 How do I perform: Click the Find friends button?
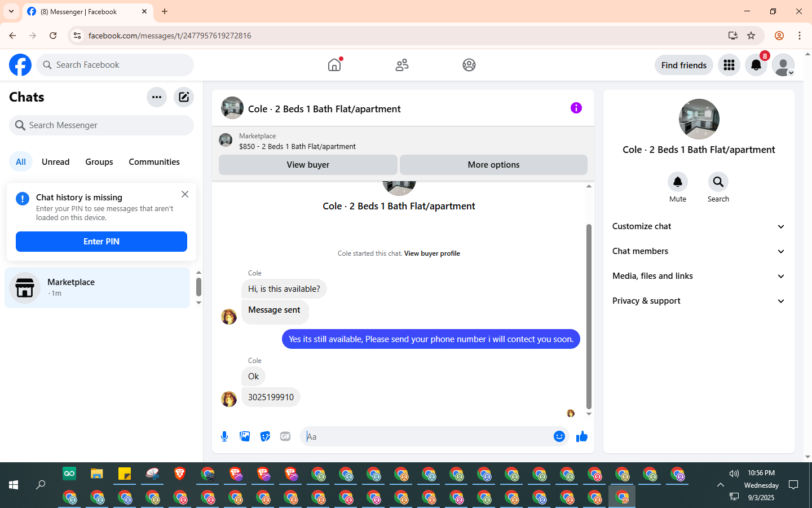(684, 65)
